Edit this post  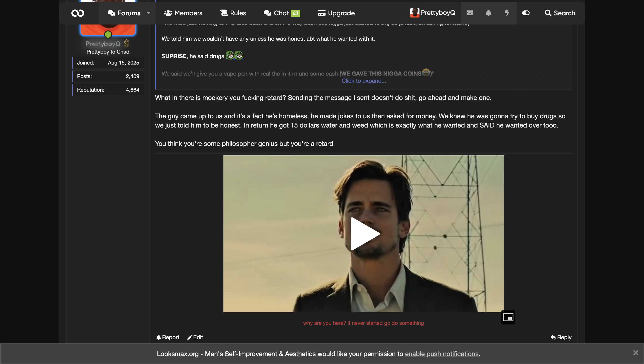coord(195,337)
